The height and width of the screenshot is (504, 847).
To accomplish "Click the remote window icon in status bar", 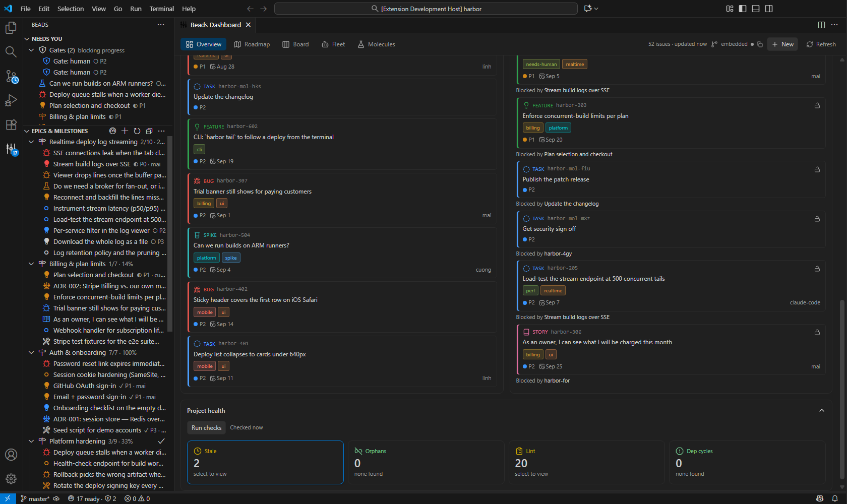I will point(8,498).
